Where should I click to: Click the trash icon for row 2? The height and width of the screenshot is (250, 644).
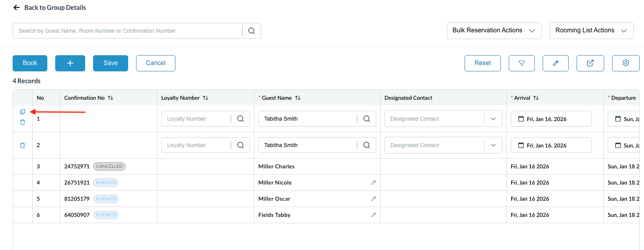(x=22, y=145)
